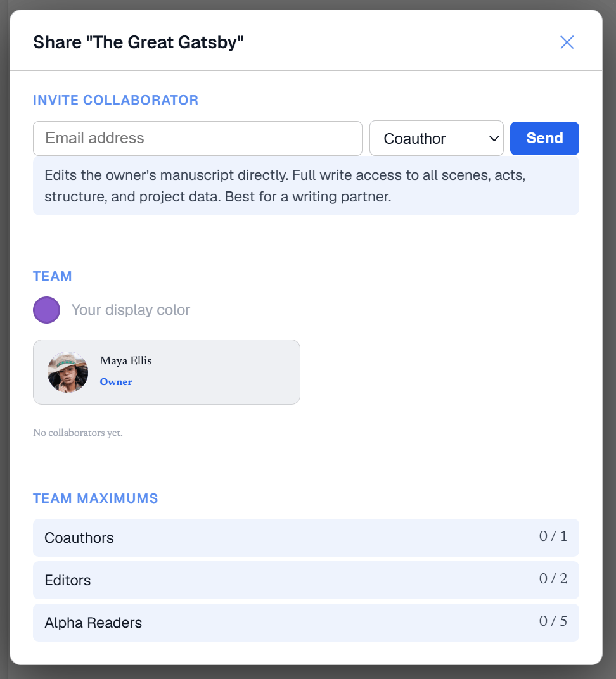
Task: Send the collaborator invite
Action: click(544, 138)
